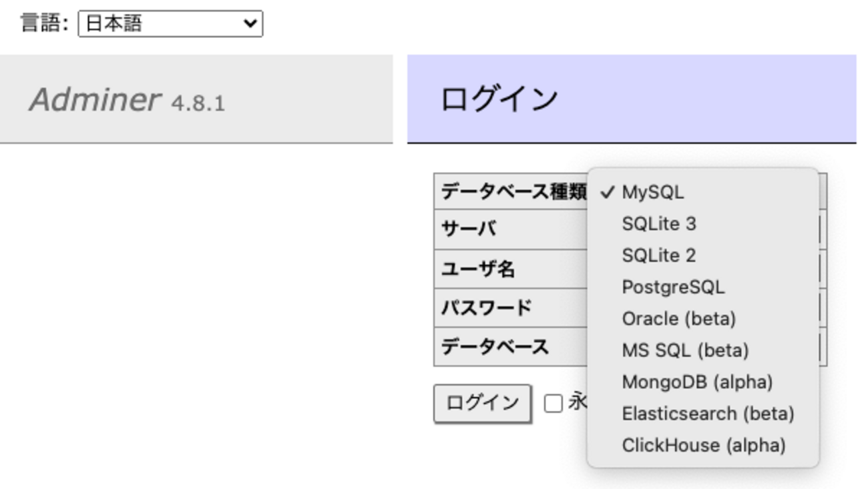The image size is (868, 489).
Task: Select Oracle (beta) option
Action: [x=702, y=319]
